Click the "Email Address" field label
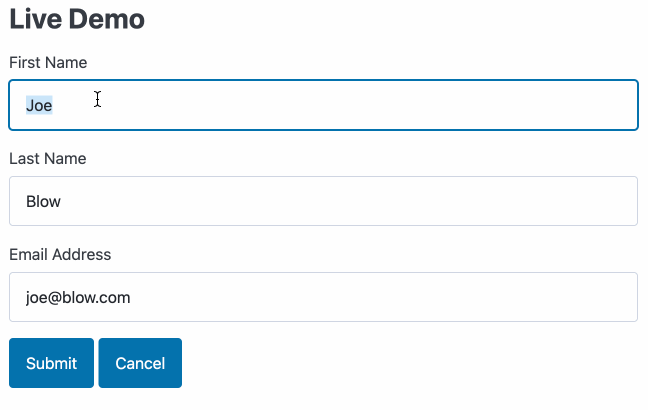Screen dimensions: 648x410 (x=60, y=254)
